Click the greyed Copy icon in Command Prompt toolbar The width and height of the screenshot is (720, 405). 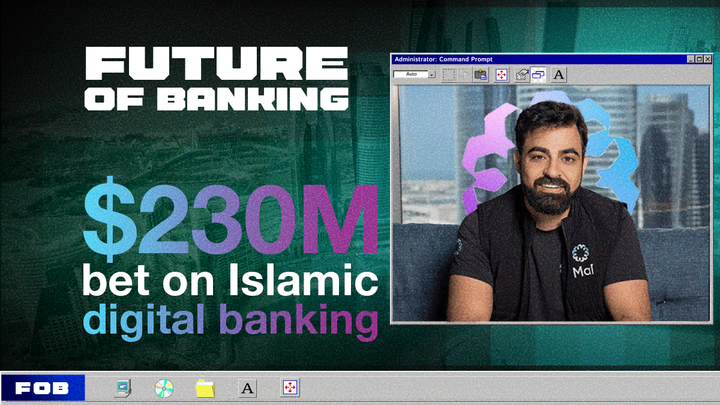click(x=464, y=74)
